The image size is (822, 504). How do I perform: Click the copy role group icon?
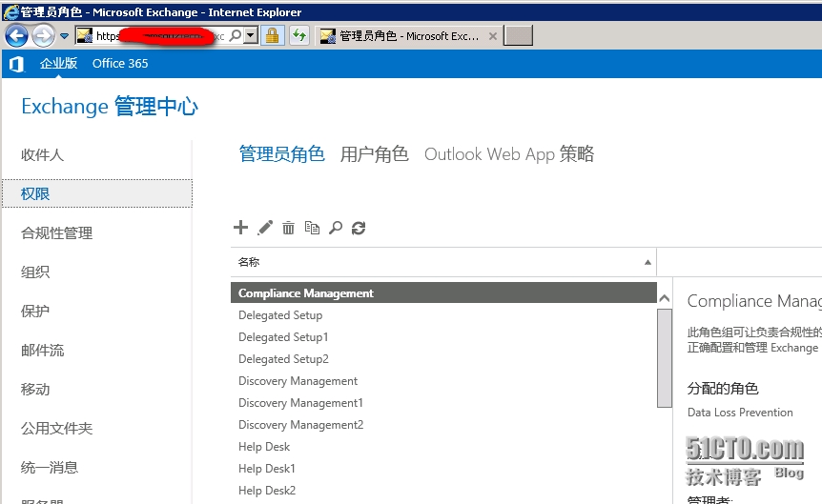point(312,228)
